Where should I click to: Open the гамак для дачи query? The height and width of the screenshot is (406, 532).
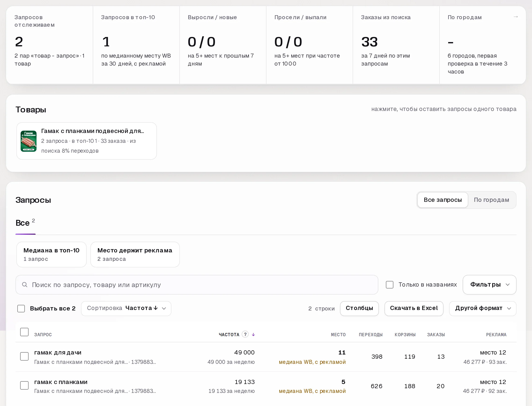(x=58, y=353)
